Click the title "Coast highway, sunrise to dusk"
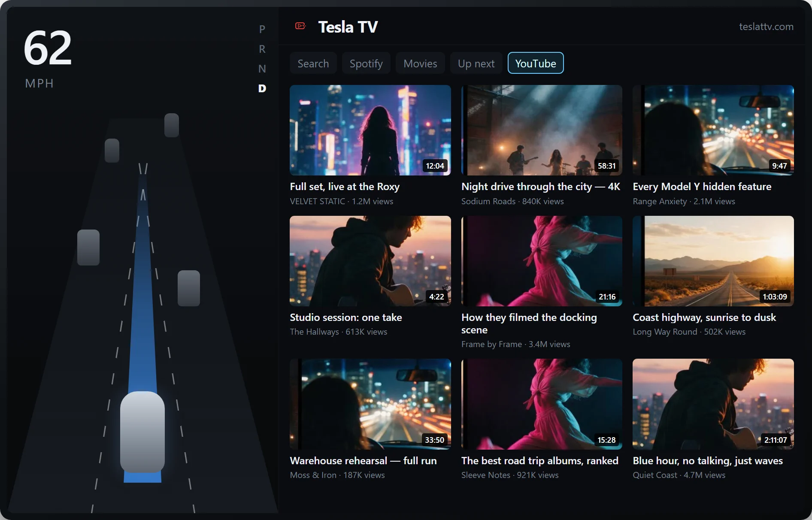Viewport: 812px width, 520px height. click(x=704, y=317)
